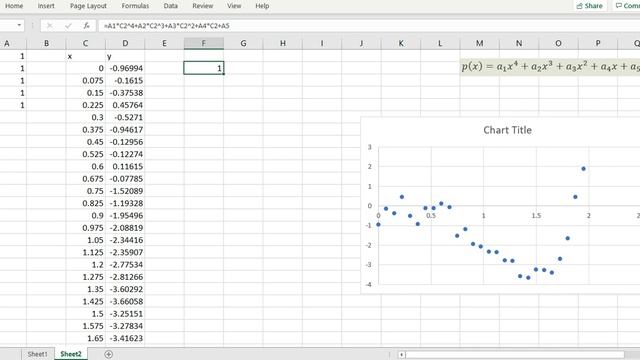The width and height of the screenshot is (640, 360).
Task: Click the Chart Title text
Action: pos(507,130)
